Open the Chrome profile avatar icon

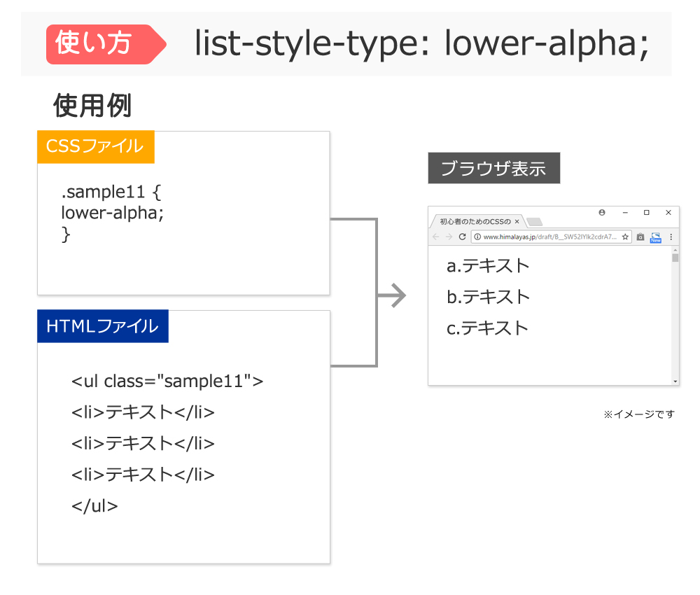click(x=602, y=213)
